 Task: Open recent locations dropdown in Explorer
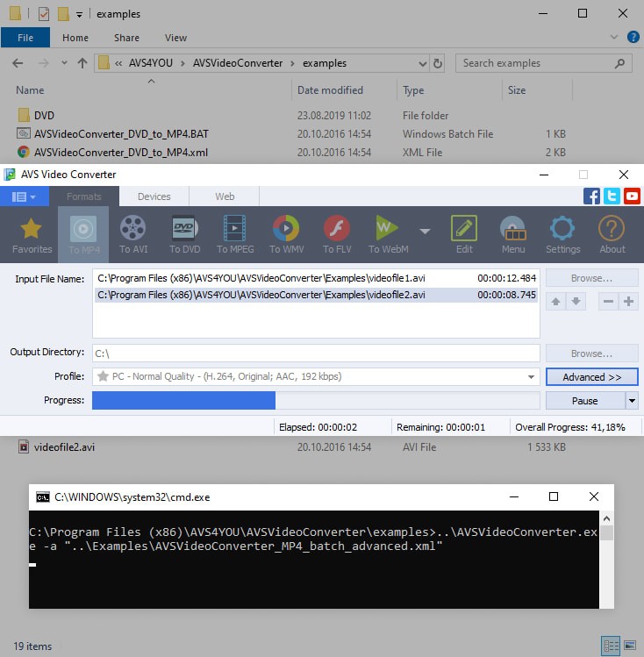[64, 63]
